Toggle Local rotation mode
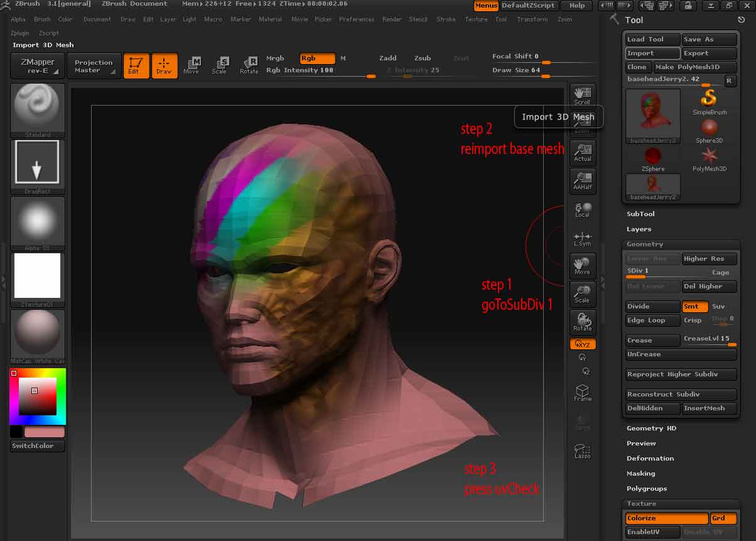Screen dimensions: 756x541 coord(583,209)
